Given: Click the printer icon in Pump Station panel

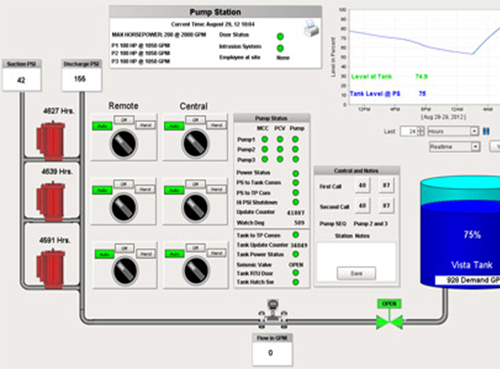Looking at the screenshot, I should click(311, 28).
